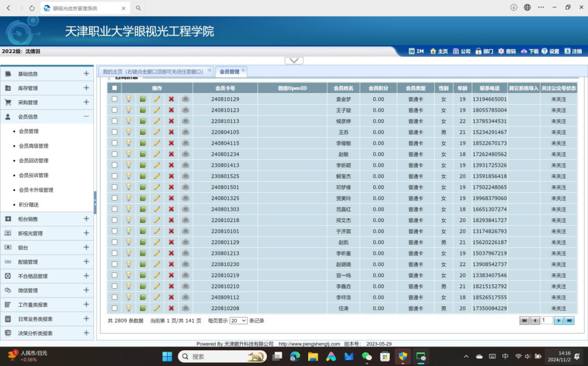Select the 会员管理 tab
The width and height of the screenshot is (588, 366).
point(229,72)
